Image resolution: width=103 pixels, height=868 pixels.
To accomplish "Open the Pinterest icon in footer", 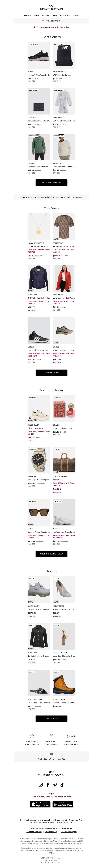I will point(55,785).
